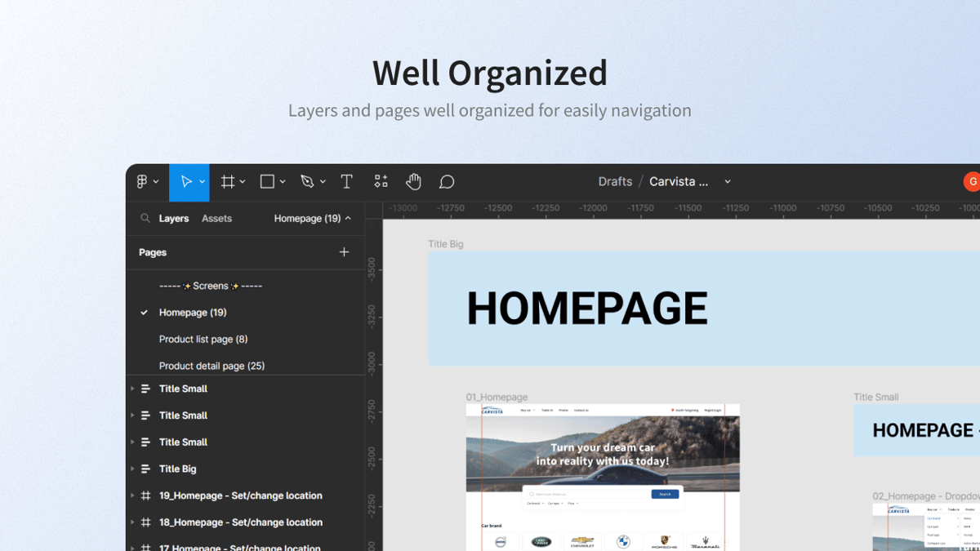980x551 pixels.
Task: Open the shape tool dropdown arrow
Action: [283, 181]
